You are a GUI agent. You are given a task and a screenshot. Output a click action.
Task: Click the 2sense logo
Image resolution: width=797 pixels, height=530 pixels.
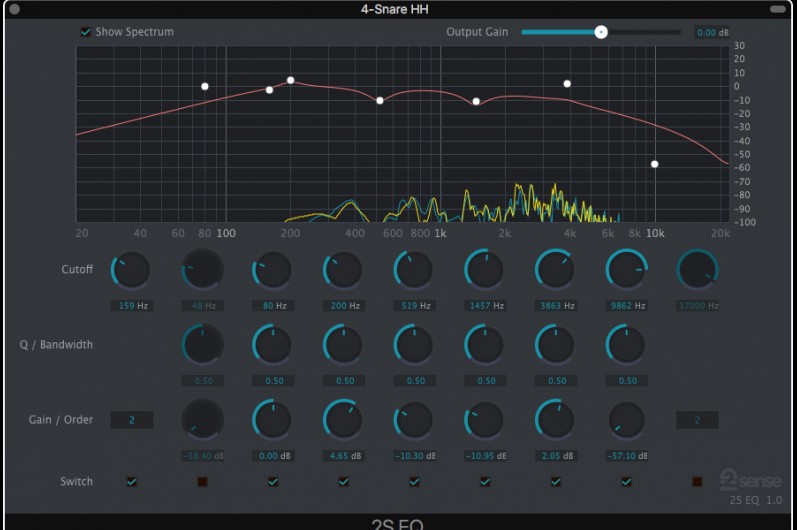[750, 479]
